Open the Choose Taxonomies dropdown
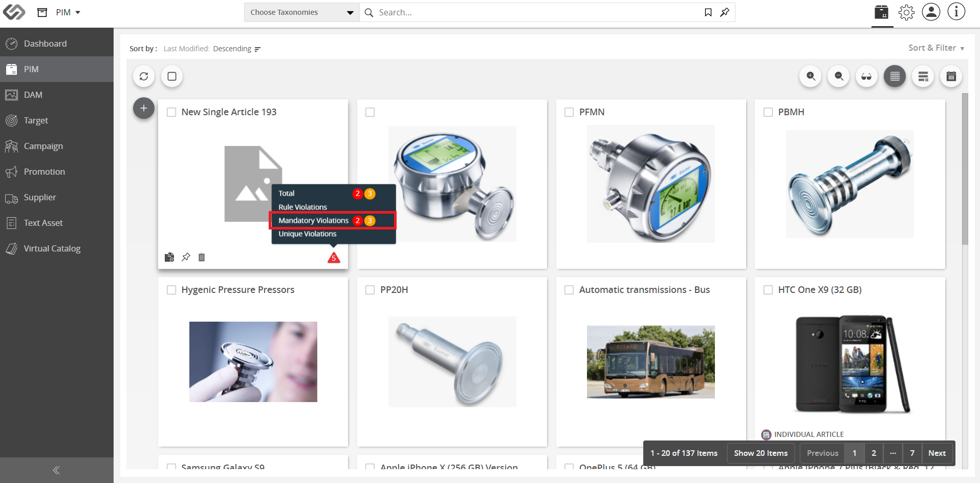 [x=302, y=12]
